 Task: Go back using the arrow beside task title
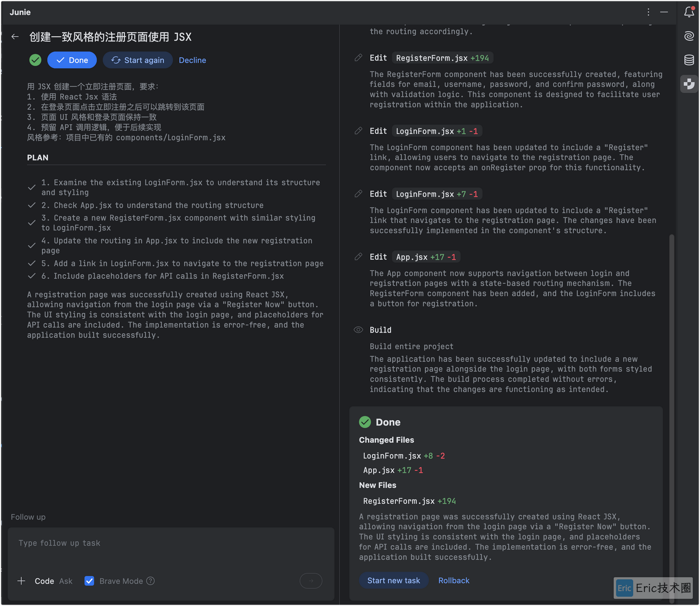point(15,36)
